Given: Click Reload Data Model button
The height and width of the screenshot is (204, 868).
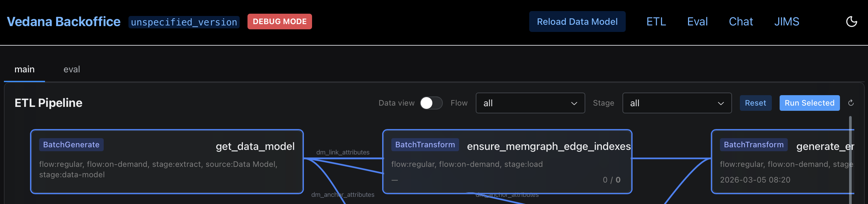Looking at the screenshot, I should click(x=577, y=22).
